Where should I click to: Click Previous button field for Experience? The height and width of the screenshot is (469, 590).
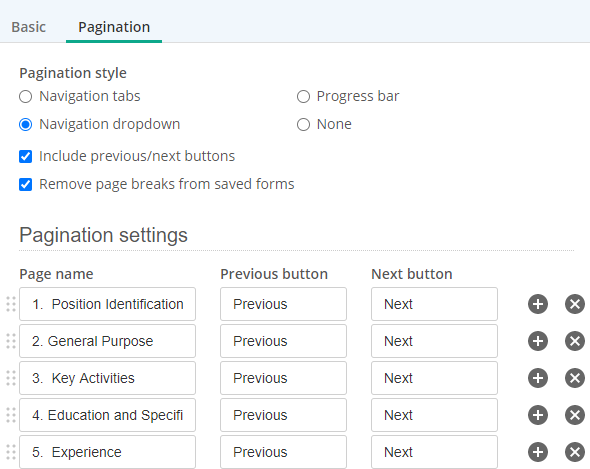(x=283, y=452)
